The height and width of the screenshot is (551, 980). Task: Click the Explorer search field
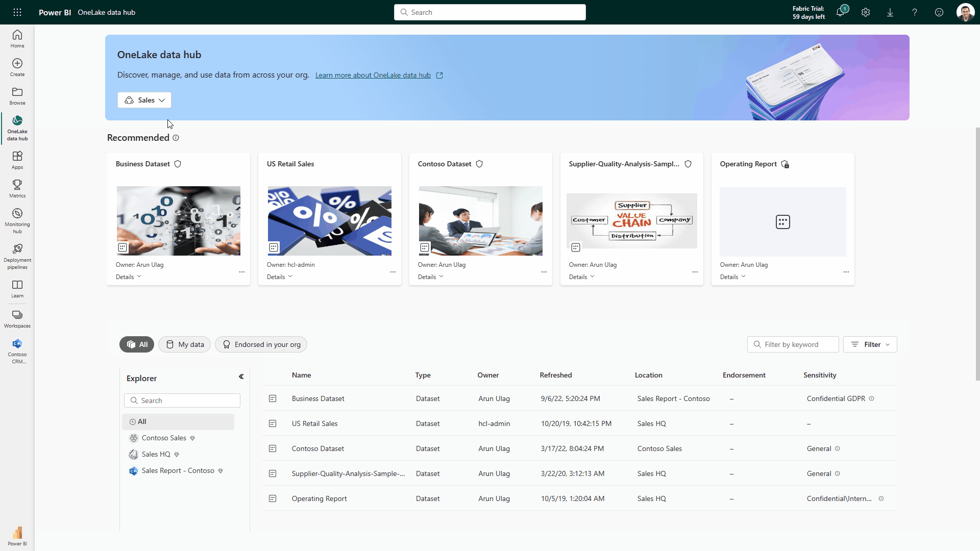[x=182, y=400]
